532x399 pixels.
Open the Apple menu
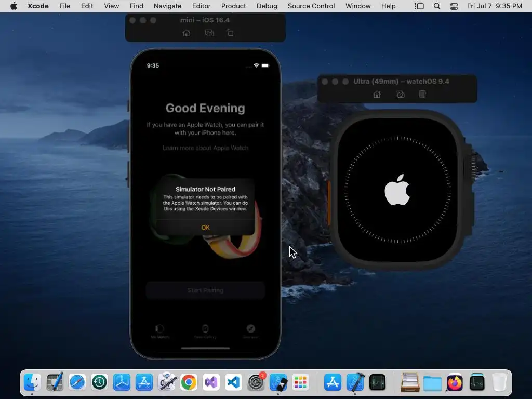[14, 6]
